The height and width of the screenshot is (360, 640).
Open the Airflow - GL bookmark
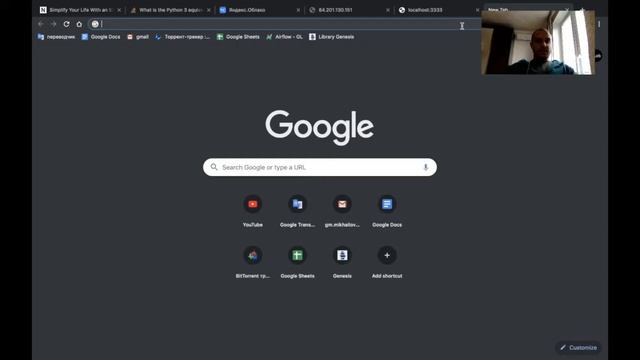point(284,37)
